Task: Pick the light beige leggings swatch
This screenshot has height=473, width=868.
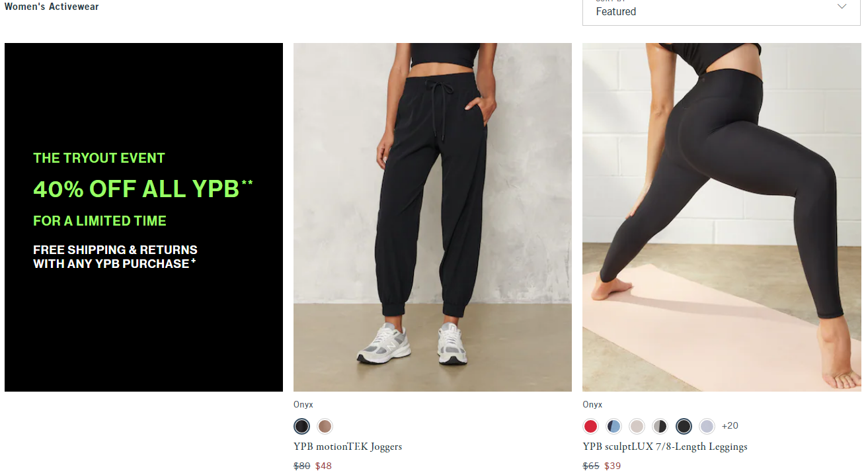Action: (x=637, y=426)
